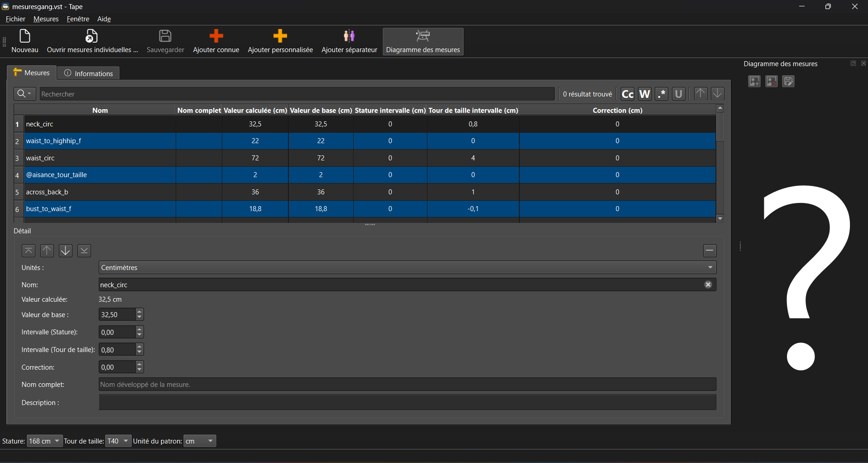Viewport: 868px width, 463px height.
Task: Decrease Intervalle (Tour de taille) value
Action: (139, 352)
